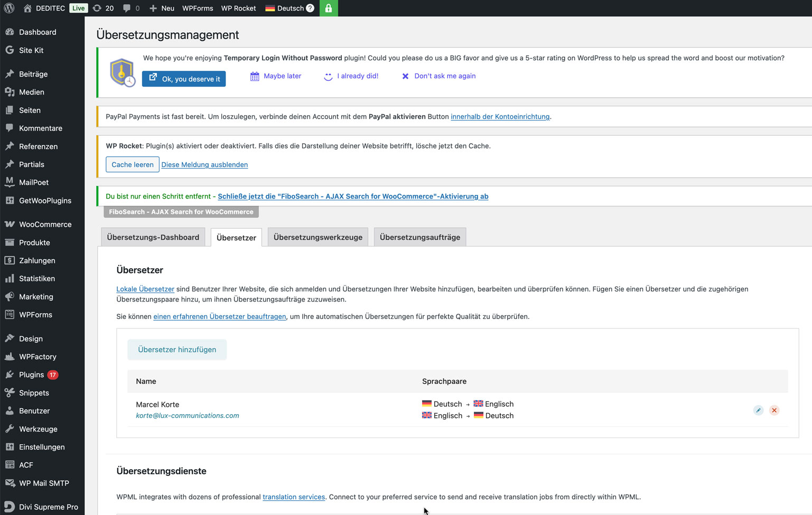Open the translation services link
The height and width of the screenshot is (515, 812).
[x=294, y=497]
